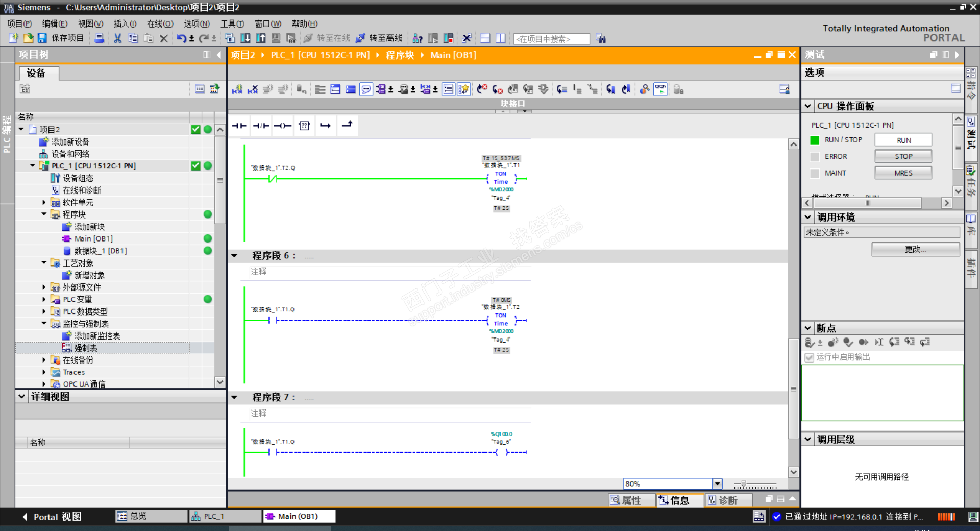
Task: Click the print icon in main toolbar
Action: point(100,38)
